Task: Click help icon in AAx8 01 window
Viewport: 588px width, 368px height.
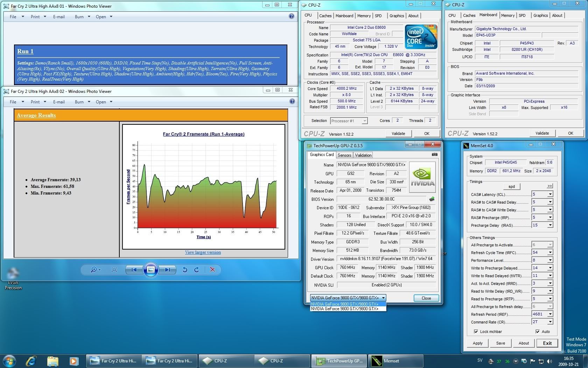Action: click(292, 16)
